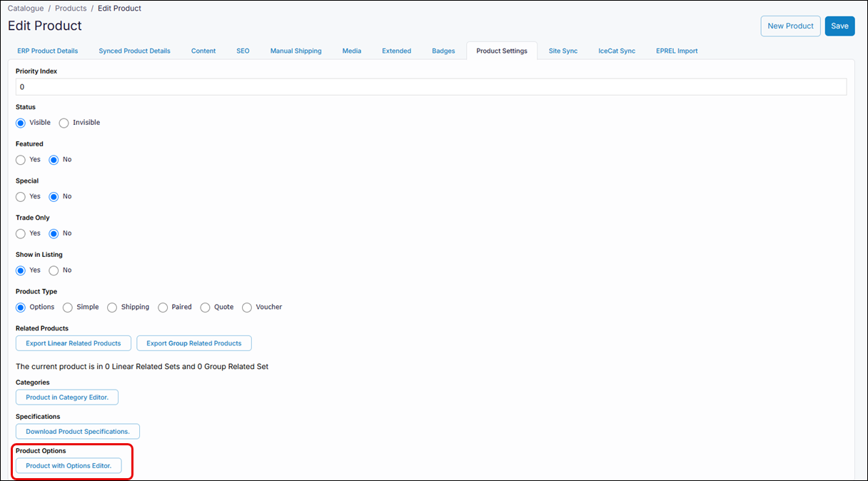The height and width of the screenshot is (481, 868).
Task: Switch to the Manual Shipping tab
Action: click(x=296, y=51)
